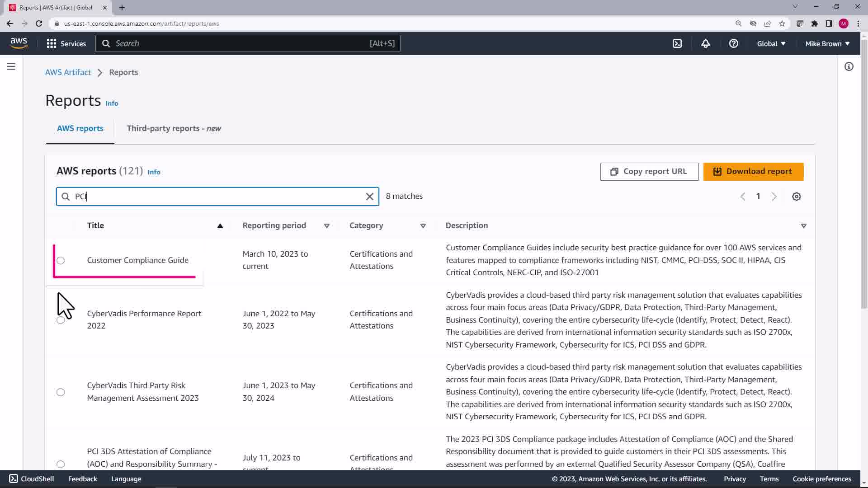Select PCI 3DS Attestation of Compliance report
This screenshot has height=488, width=868.
click(61, 464)
